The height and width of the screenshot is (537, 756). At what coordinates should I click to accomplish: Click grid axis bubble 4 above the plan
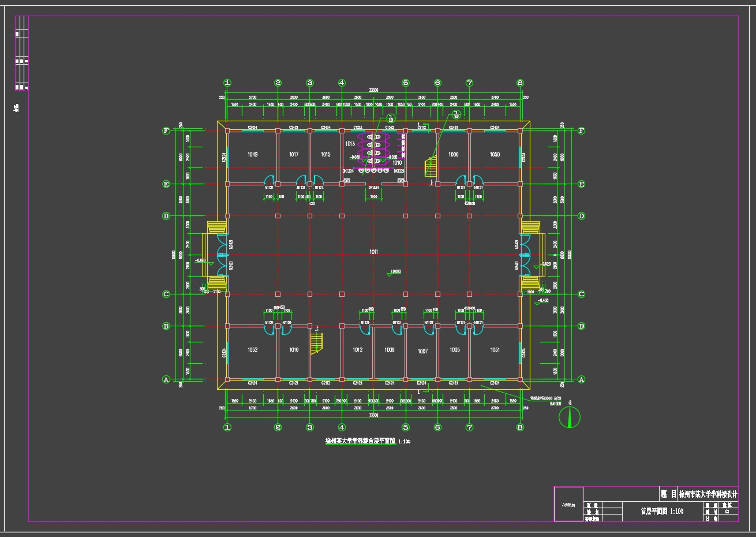coord(342,83)
